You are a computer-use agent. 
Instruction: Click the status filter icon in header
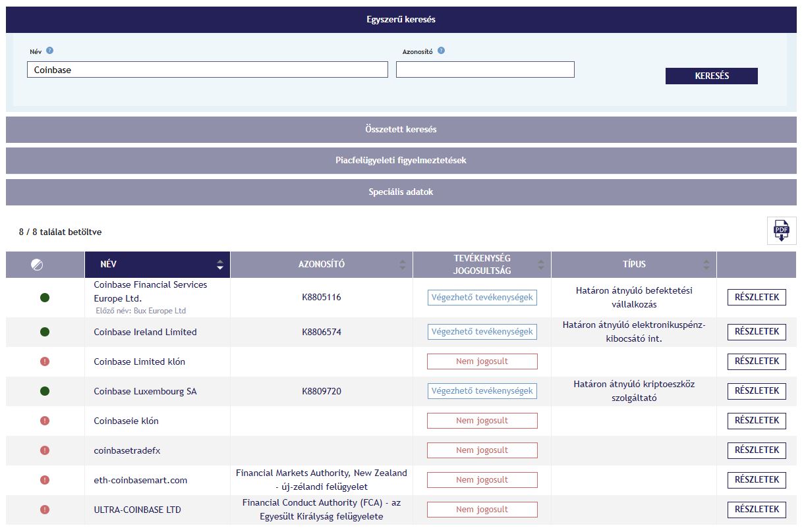[x=37, y=265]
